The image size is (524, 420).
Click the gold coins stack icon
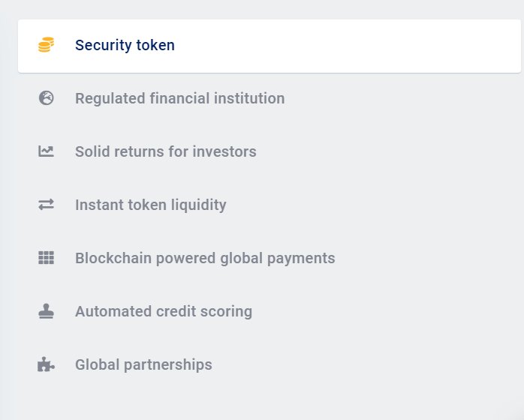coord(46,45)
